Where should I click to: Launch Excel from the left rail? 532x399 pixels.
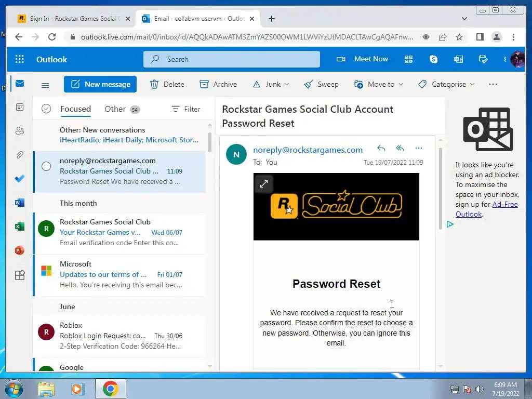20,227
